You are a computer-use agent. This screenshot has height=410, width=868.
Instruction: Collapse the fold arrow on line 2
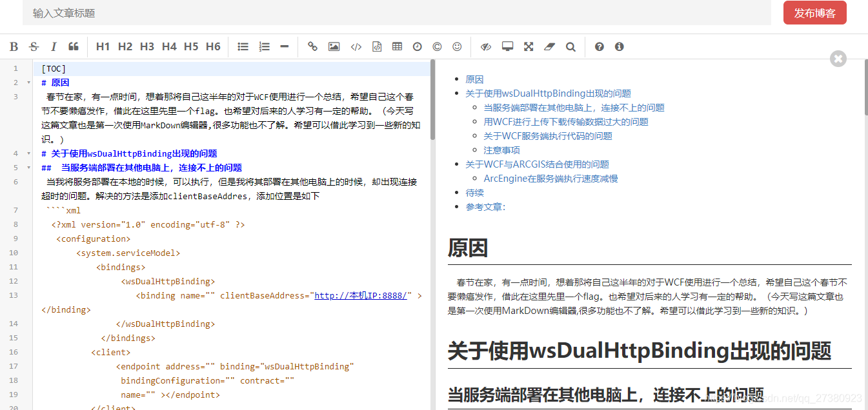28,83
